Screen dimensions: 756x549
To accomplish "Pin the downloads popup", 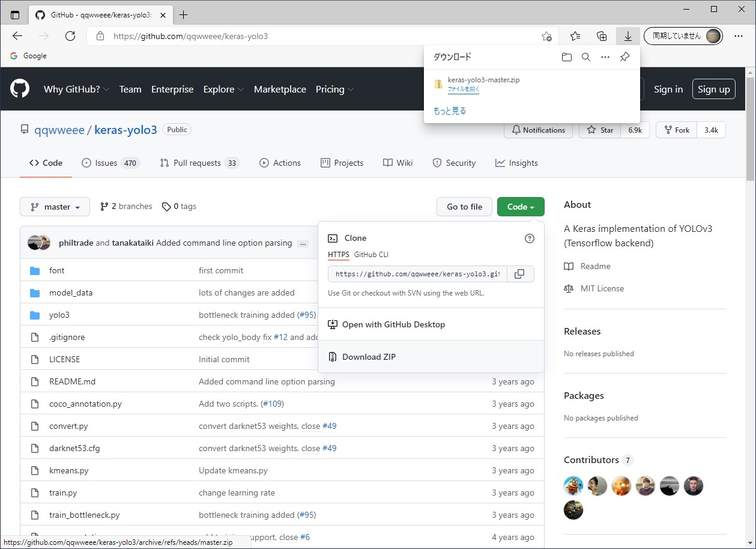I will coord(624,57).
